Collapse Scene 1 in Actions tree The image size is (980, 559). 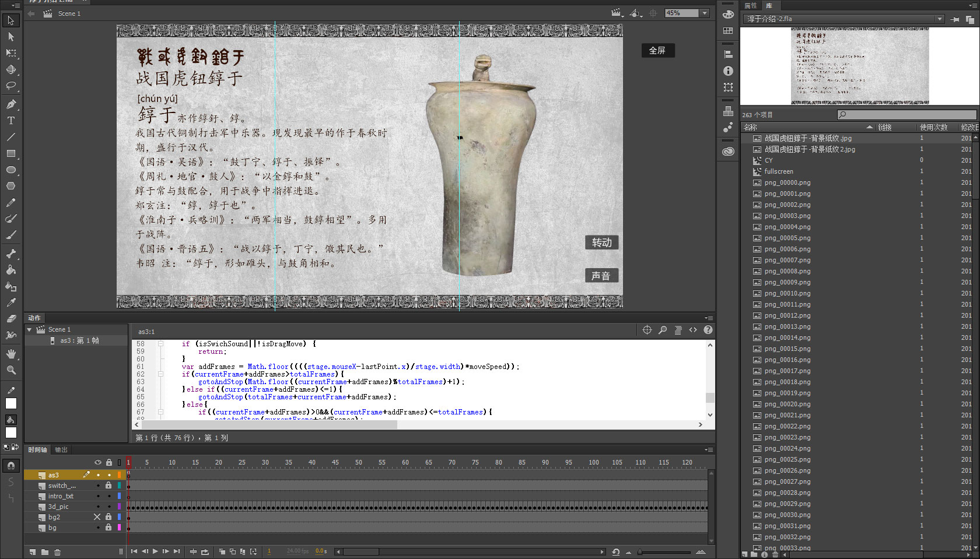(x=29, y=330)
